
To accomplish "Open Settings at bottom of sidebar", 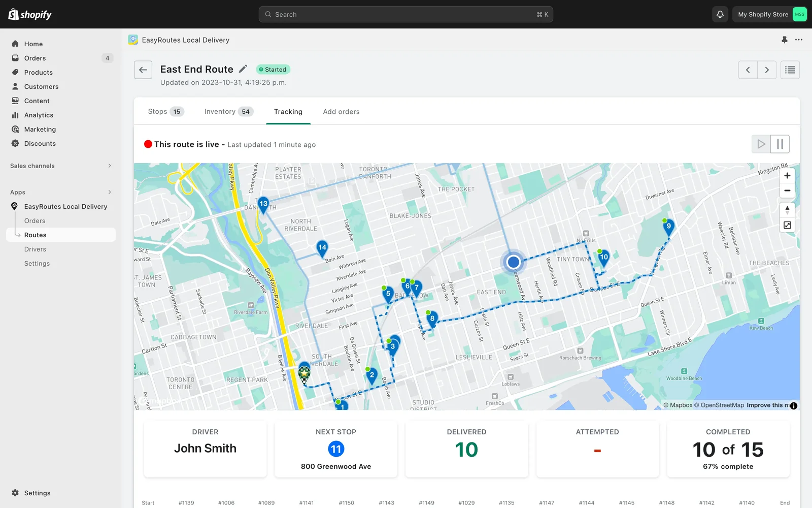I will [x=37, y=493].
